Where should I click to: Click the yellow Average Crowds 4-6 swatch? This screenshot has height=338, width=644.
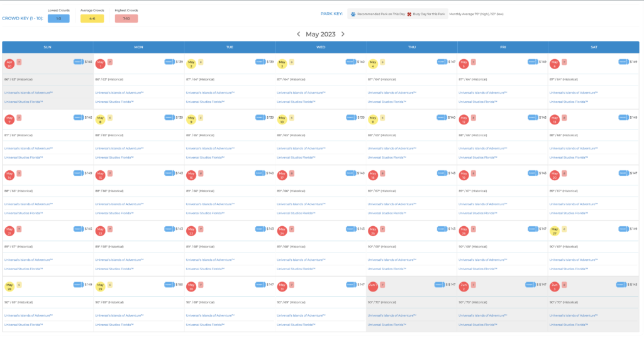tap(92, 19)
